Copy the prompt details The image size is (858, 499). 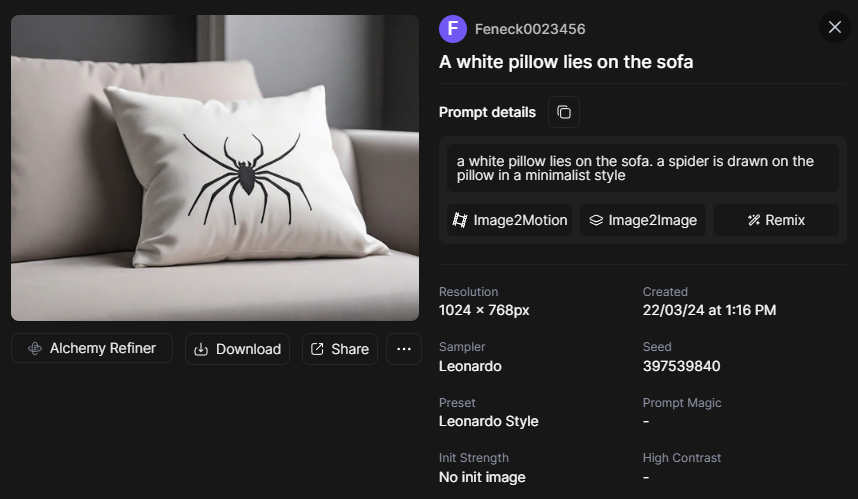pos(564,112)
